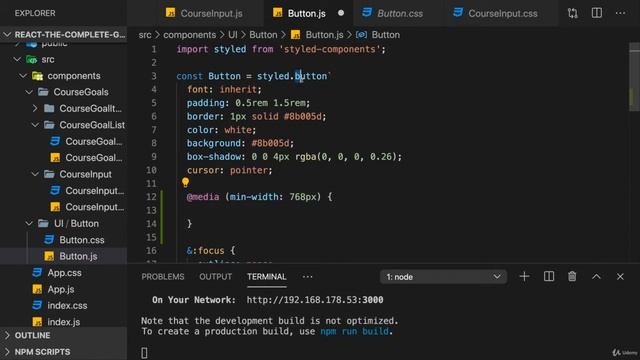Kill terminal with the trash icon
This screenshot has height=360, width=640.
[x=572, y=276]
